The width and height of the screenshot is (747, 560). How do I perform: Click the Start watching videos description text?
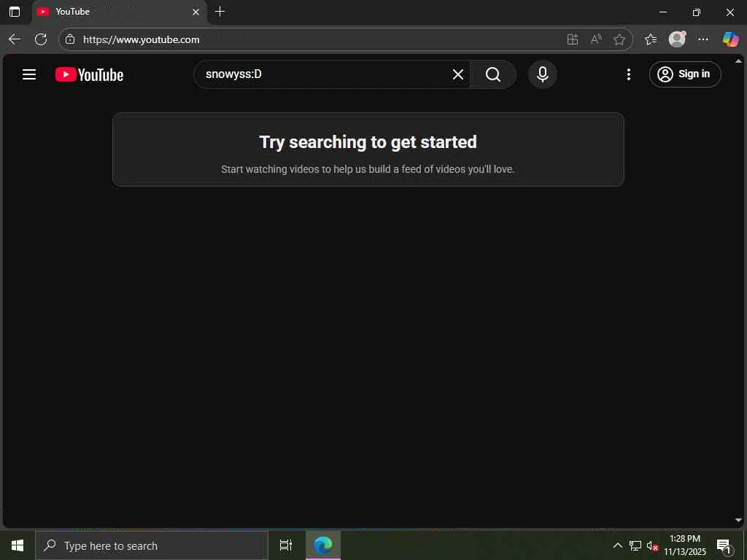point(368,169)
